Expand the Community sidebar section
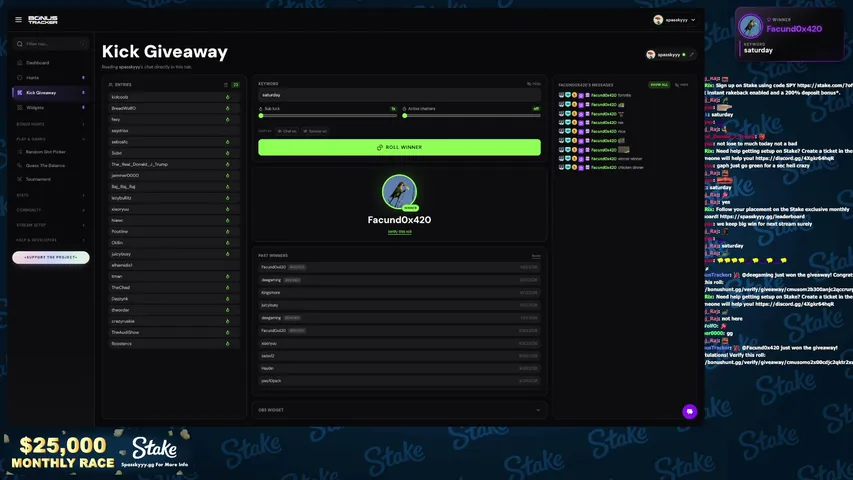 coord(50,210)
